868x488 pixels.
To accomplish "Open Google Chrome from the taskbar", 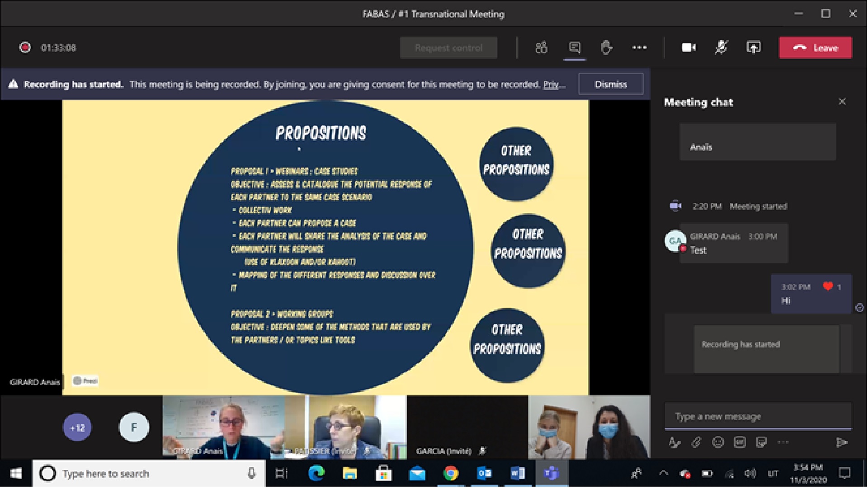I will pos(450,474).
